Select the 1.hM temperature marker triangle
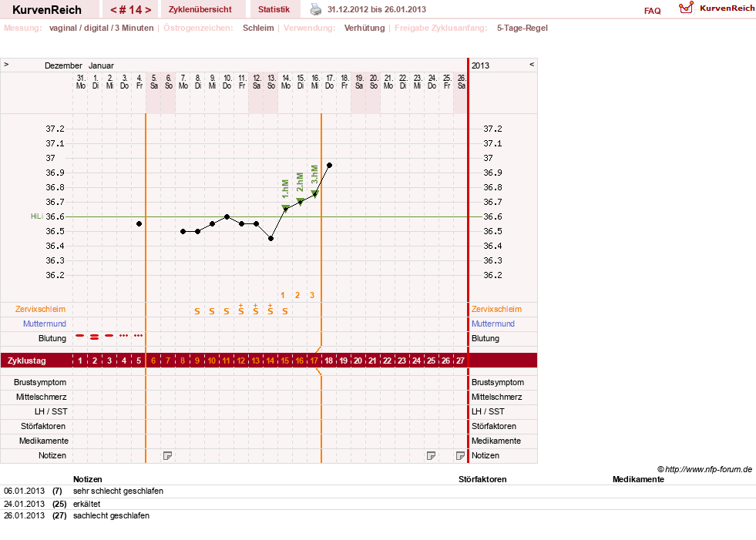The image size is (756, 540). (x=285, y=208)
